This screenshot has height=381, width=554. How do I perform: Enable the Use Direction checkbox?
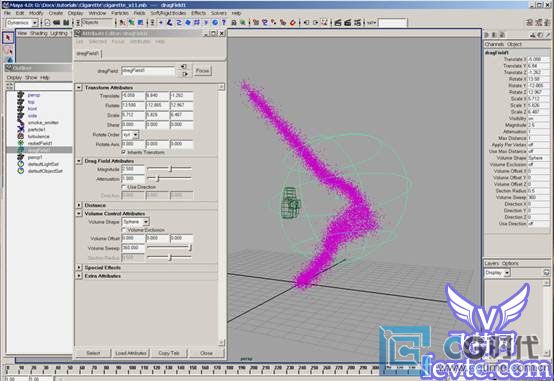(124, 187)
